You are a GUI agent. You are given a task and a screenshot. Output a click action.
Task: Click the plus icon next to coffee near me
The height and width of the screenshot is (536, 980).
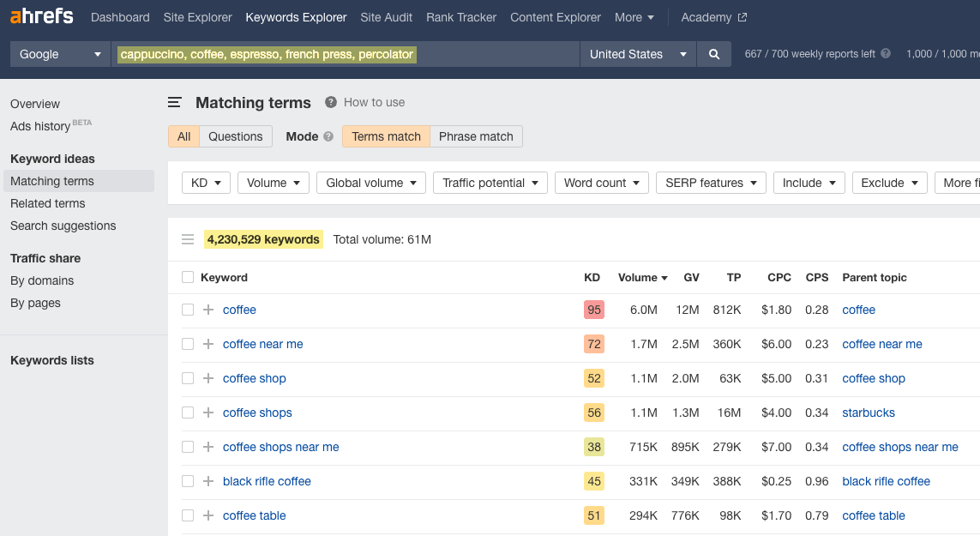pyautogui.click(x=208, y=344)
